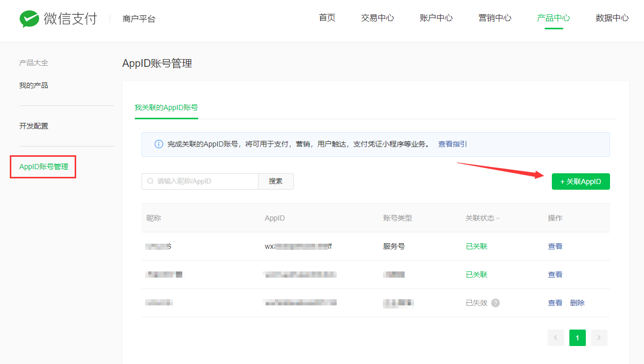Switch to 账户中心 in top navigation
This screenshot has height=364, width=644.
click(x=436, y=18)
